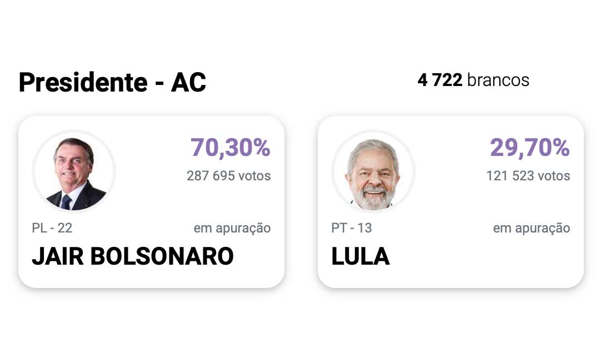Viewport: 600px width, 364px height.
Task: Select the 70,30% percentage figure
Action: tap(230, 148)
